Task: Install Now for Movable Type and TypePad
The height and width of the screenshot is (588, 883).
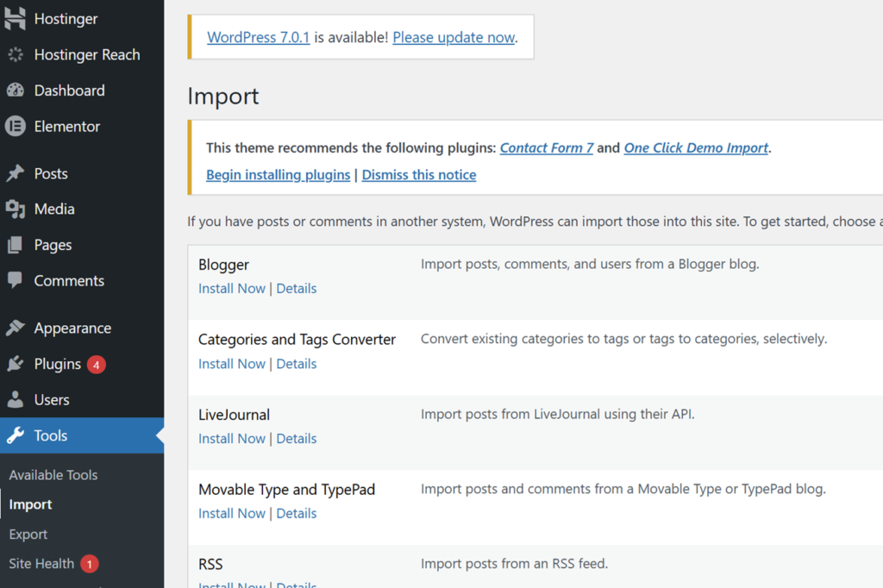Action: point(231,514)
